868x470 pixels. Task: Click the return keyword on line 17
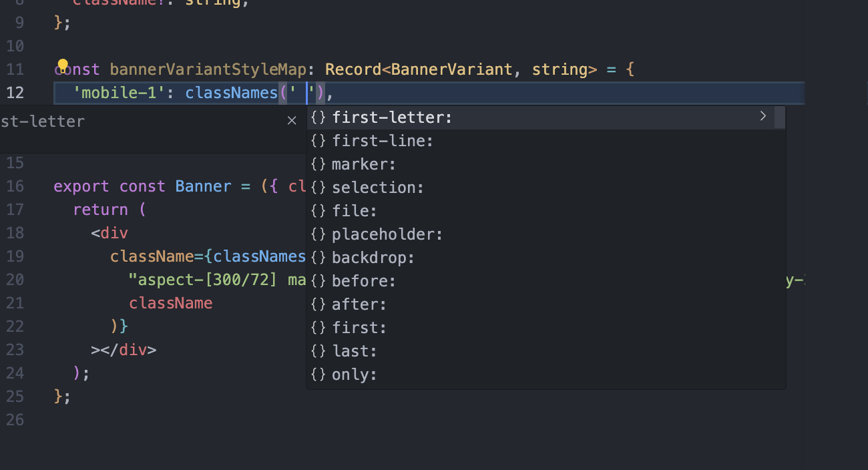100,210
